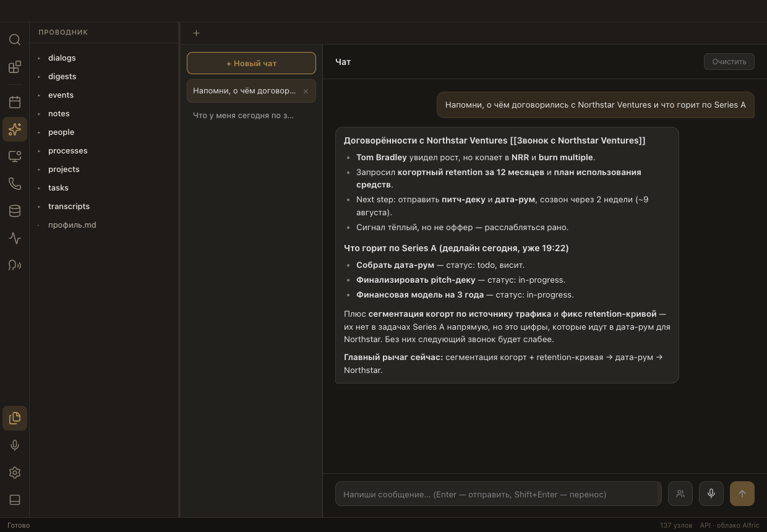Viewport: 767px width, 532px height.
Task: Click '137 узлов' in status bar
Action: click(x=676, y=525)
